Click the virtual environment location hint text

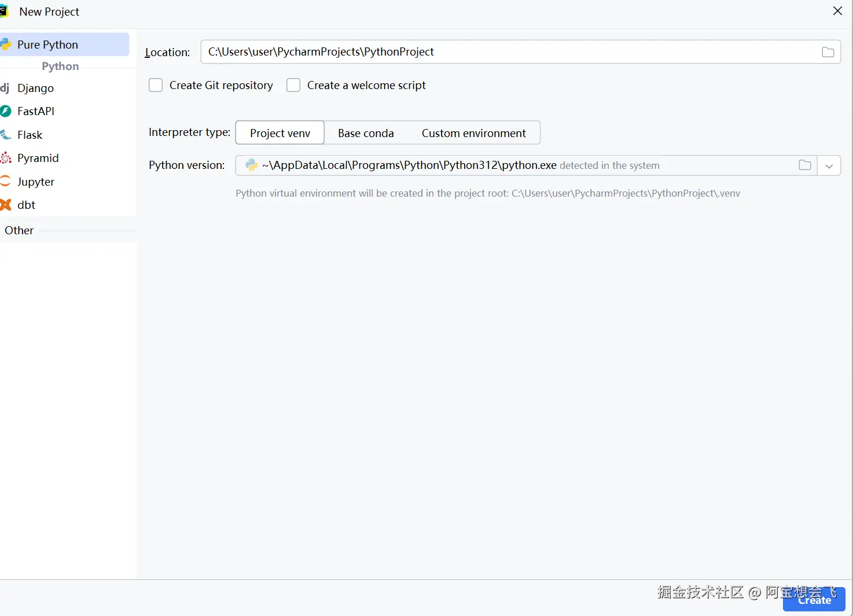[488, 193]
